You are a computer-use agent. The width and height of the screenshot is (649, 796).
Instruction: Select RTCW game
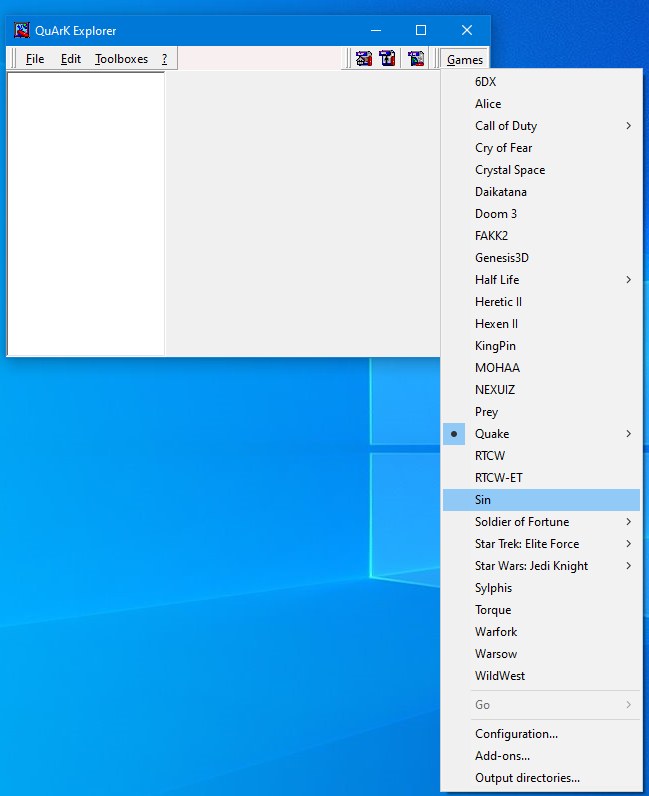coord(541,455)
